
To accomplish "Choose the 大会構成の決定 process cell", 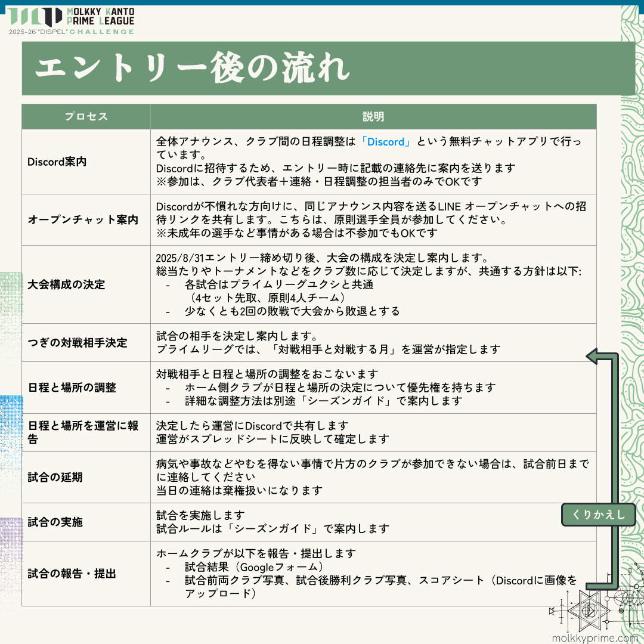I will click(66, 284).
